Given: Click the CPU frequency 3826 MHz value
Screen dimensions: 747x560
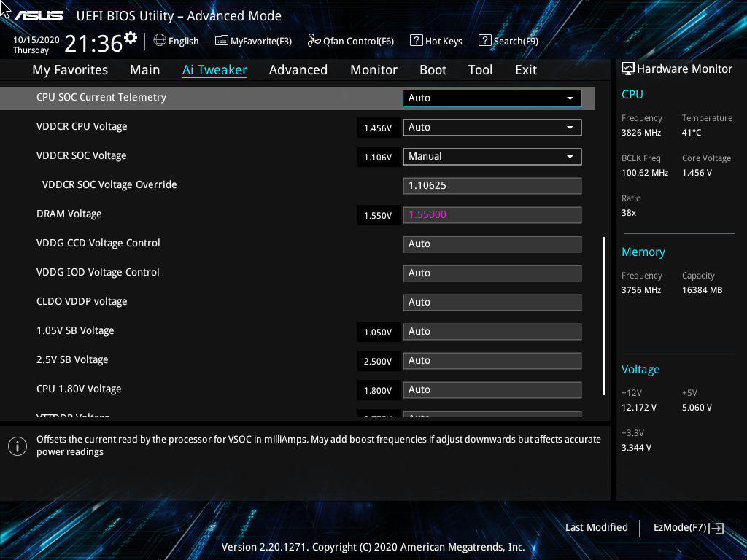Looking at the screenshot, I should pyautogui.click(x=641, y=133).
